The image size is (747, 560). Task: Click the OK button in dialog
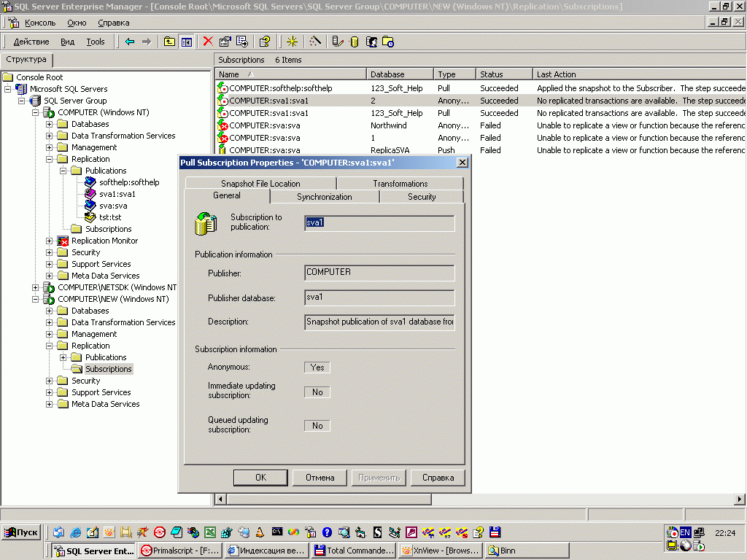[x=260, y=478]
